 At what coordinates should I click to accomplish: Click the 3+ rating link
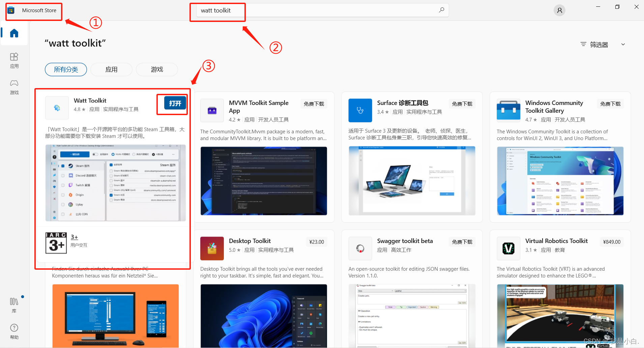[74, 237]
